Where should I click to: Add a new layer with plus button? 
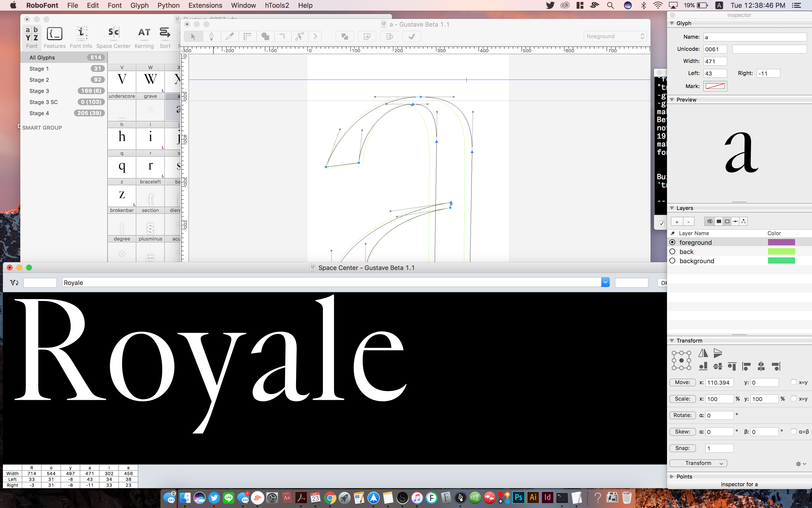coord(677,222)
